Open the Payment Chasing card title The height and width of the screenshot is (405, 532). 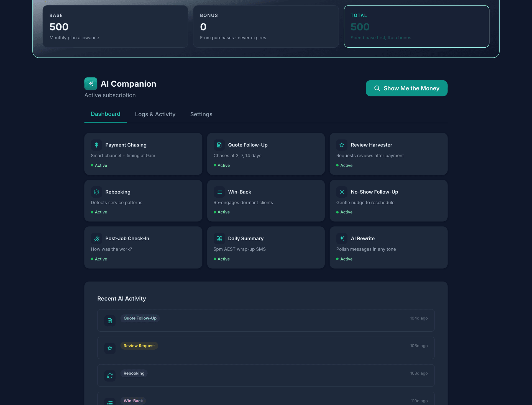point(126,145)
